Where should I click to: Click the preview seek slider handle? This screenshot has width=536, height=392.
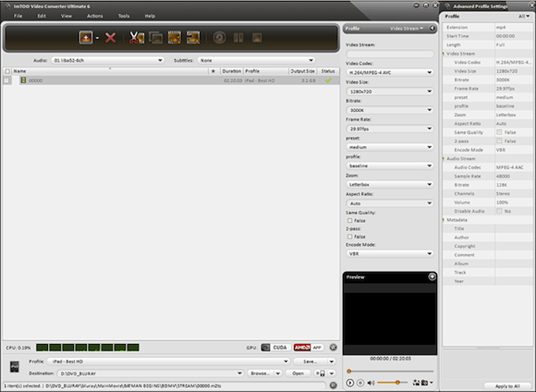point(348,371)
